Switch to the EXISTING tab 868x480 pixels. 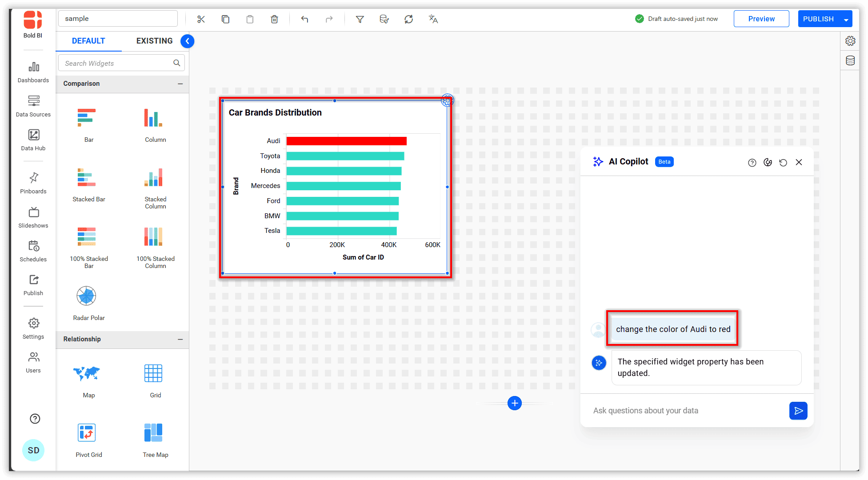154,40
